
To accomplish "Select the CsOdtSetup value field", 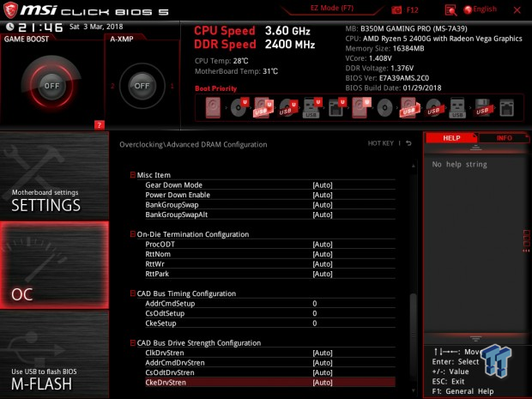I will (x=315, y=313).
